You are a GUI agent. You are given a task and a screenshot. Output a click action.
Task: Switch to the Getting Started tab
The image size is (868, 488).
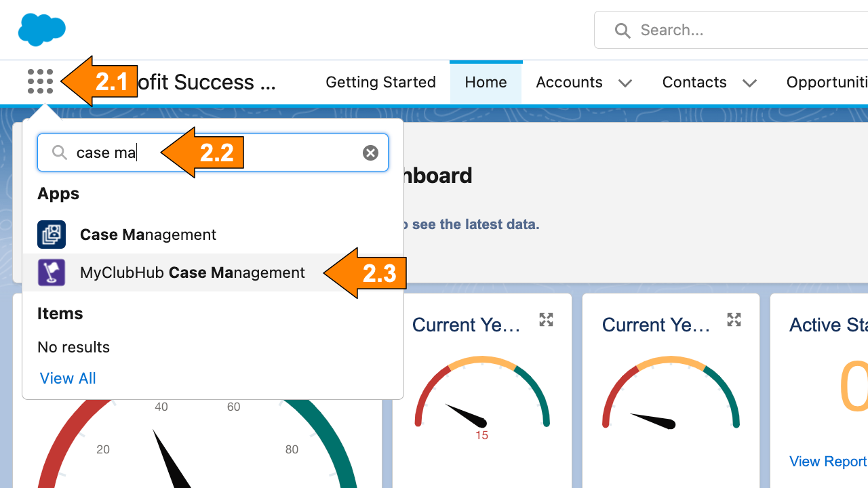[380, 82]
